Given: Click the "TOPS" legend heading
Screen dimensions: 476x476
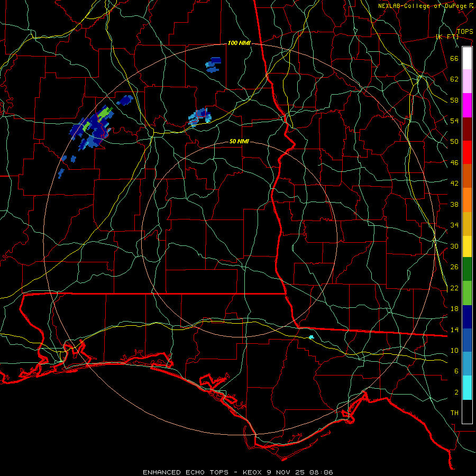Looking at the screenshot, I should pos(465,32).
